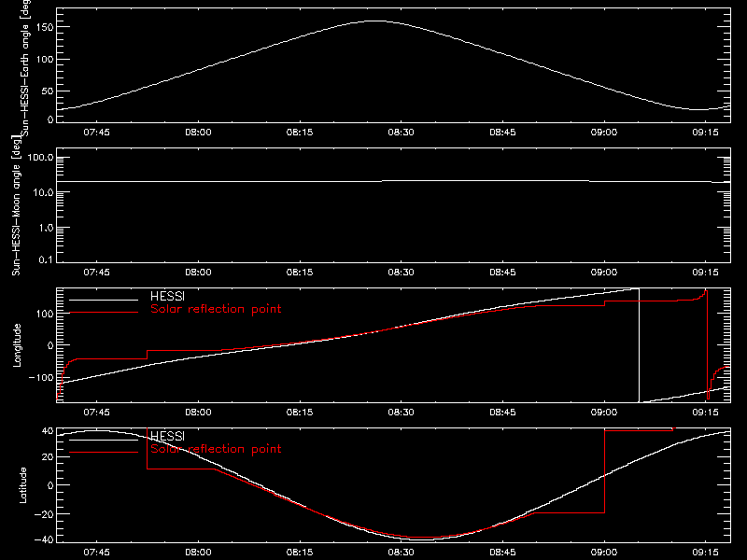Select 'Solar reflection point' legend in Latitude plot
The height and width of the screenshot is (560, 747).
216,449
